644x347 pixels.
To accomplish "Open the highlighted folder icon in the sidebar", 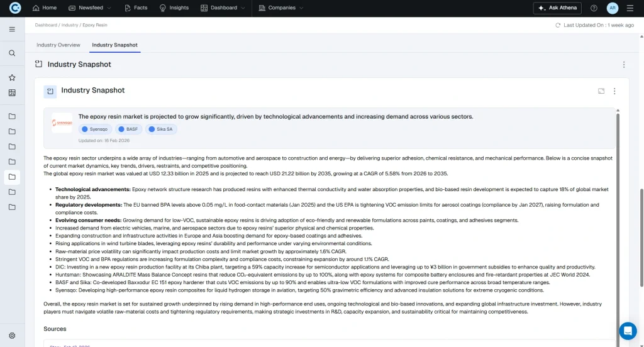I will pos(12,177).
